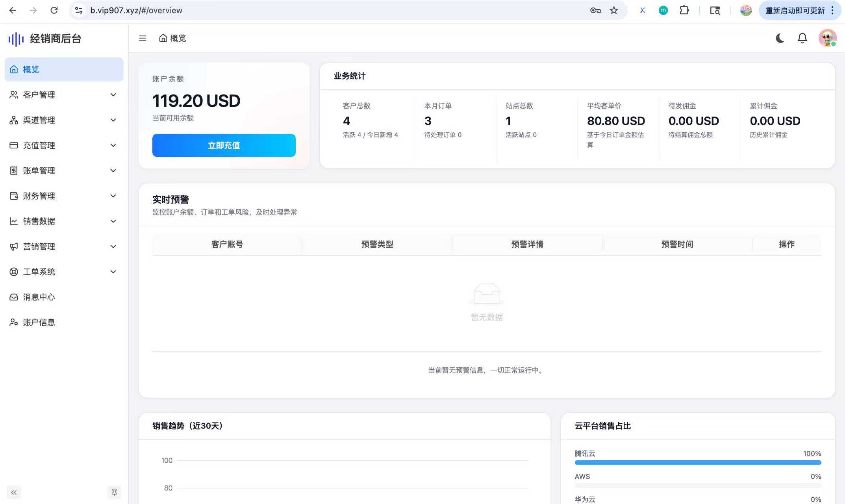Click the green circular m extension icon
Image resolution: width=845 pixels, height=504 pixels.
(x=663, y=10)
